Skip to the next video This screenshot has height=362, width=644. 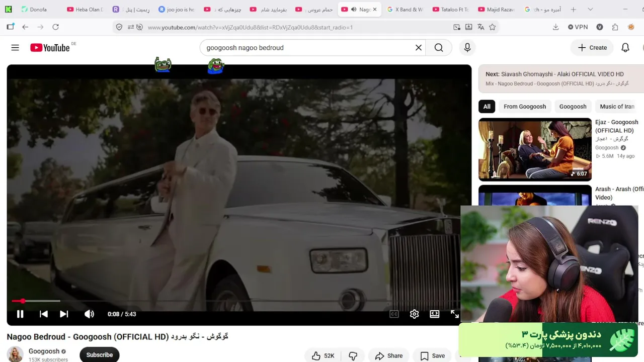[x=64, y=314]
